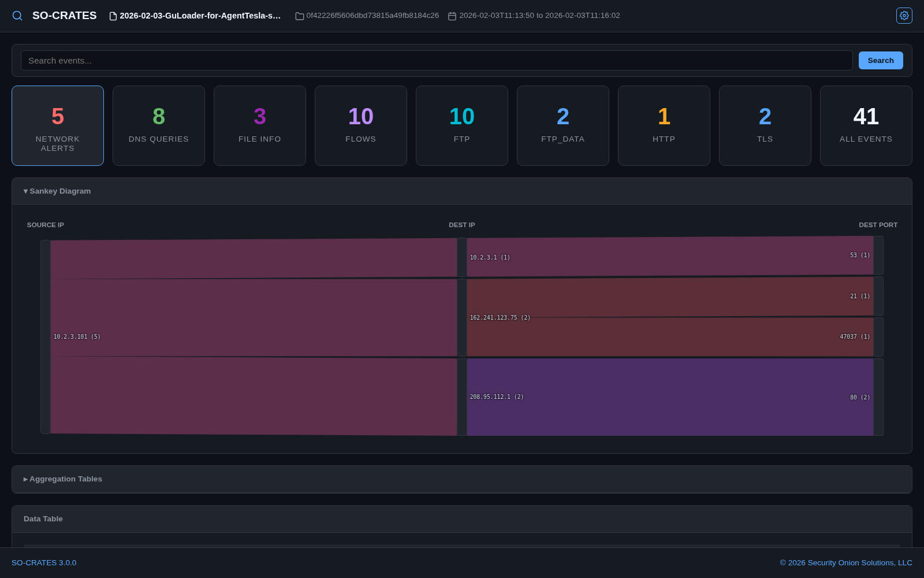Click the DEST IP column label
This screenshot has width=924, height=578.
462,225
